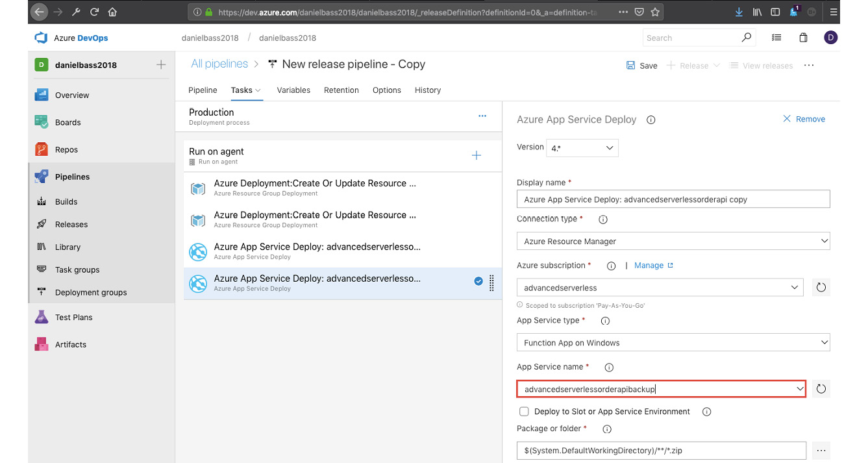Viewport: 868px width, 463px height.
Task: Open Production stage ellipsis menu
Action: (x=482, y=116)
